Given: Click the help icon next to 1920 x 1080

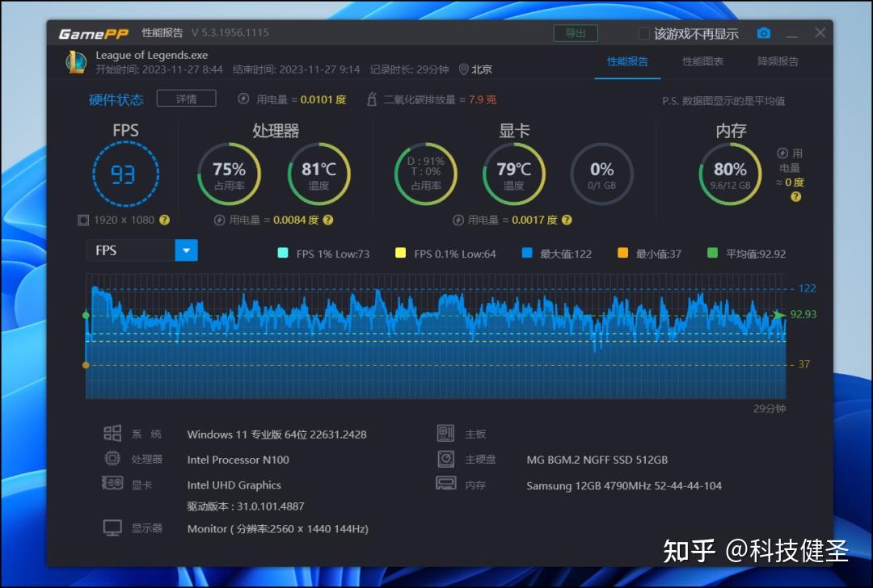Looking at the screenshot, I should pos(164,220).
